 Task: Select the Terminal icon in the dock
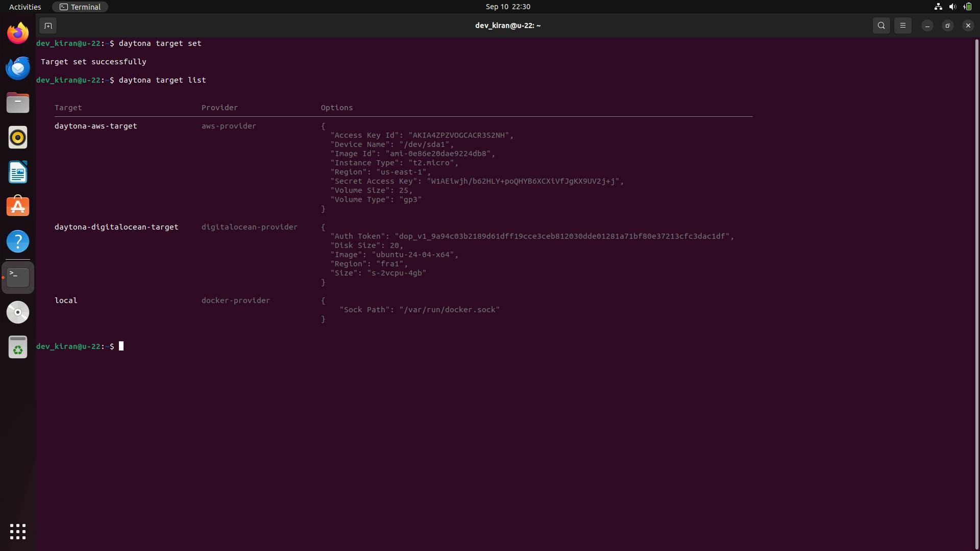point(18,277)
